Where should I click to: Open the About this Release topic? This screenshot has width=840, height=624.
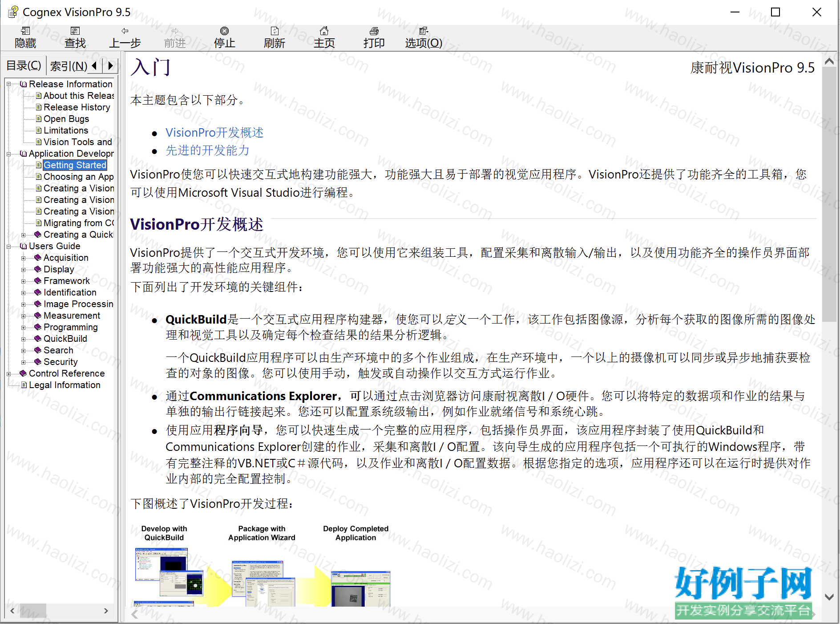[79, 96]
